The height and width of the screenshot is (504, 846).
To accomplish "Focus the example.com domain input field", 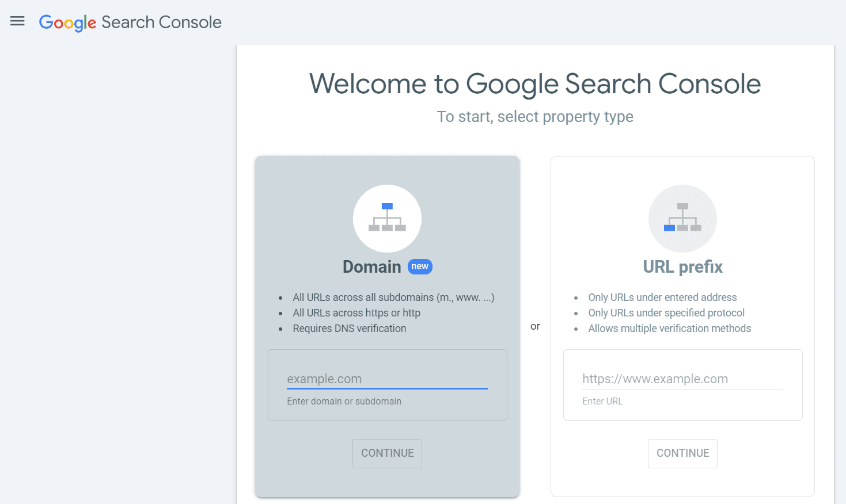I will pyautogui.click(x=387, y=379).
